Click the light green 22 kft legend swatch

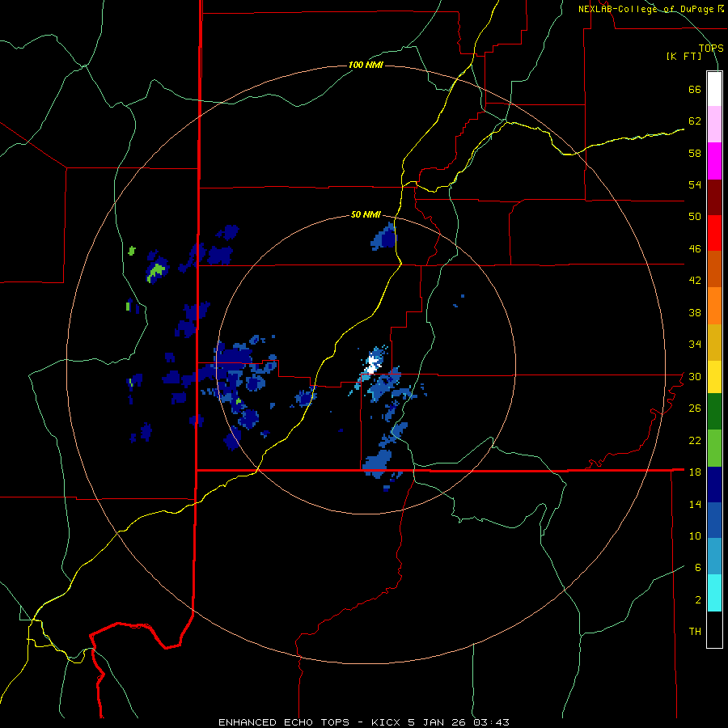point(714,448)
